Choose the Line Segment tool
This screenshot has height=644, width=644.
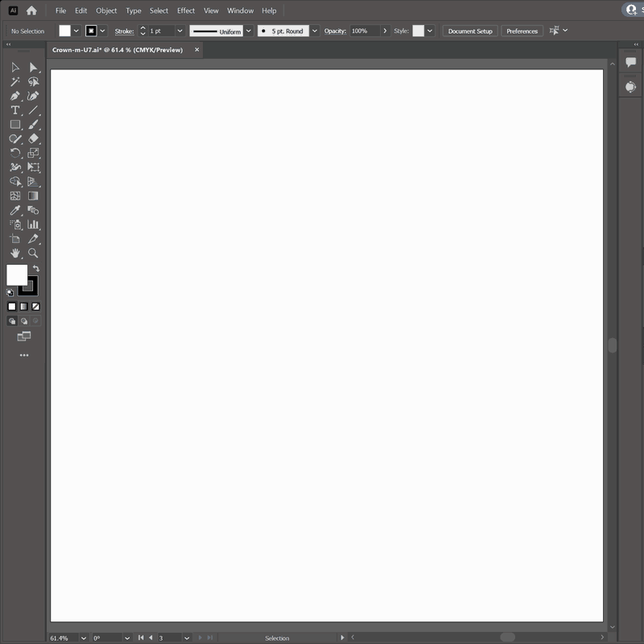coord(33,110)
